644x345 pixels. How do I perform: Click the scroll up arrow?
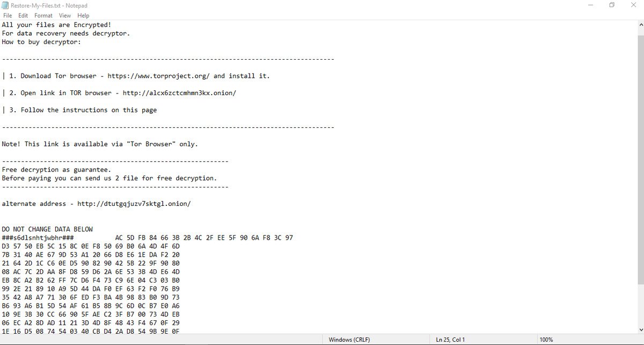point(639,25)
